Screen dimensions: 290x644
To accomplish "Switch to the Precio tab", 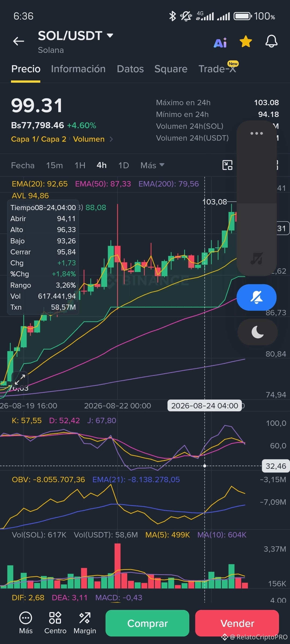I will point(26,69).
